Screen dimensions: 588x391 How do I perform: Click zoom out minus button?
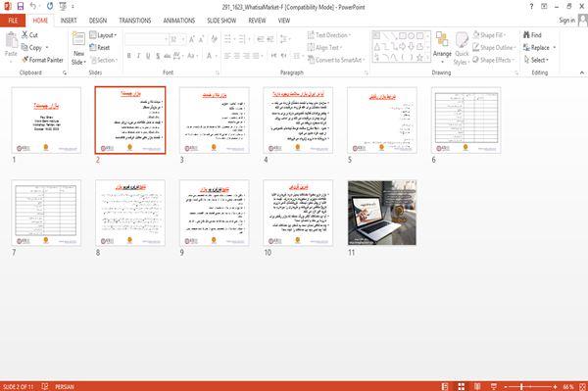pos(506,386)
